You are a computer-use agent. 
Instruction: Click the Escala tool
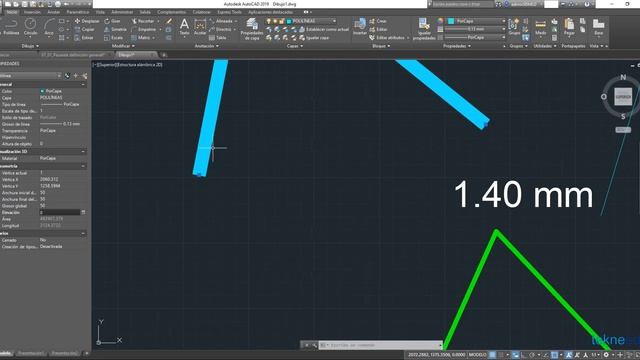pyautogui.click(x=113, y=38)
